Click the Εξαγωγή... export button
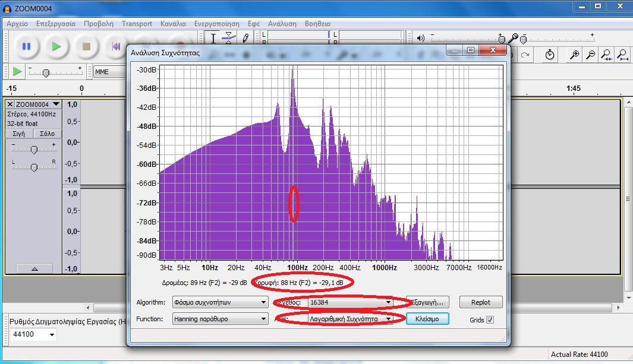The width and height of the screenshot is (633, 364). (428, 302)
